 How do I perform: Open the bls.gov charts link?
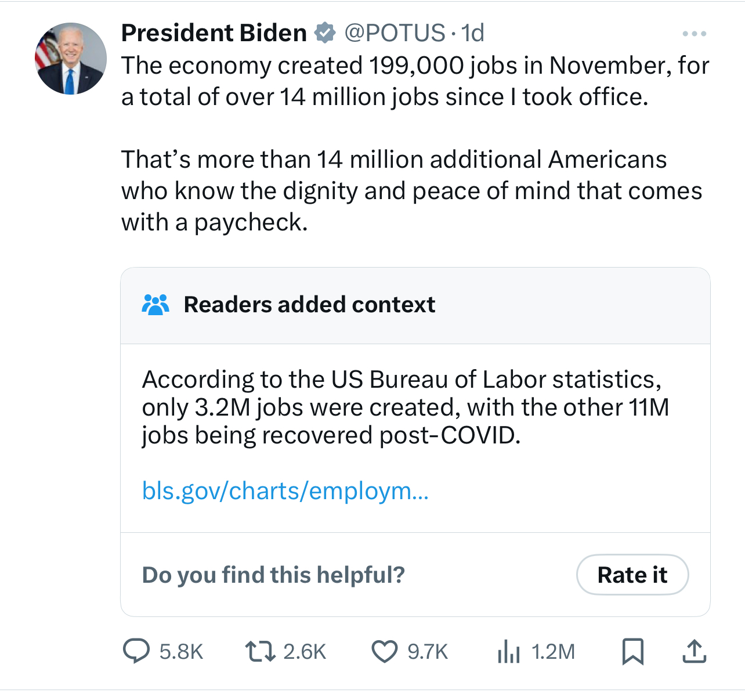click(x=285, y=491)
